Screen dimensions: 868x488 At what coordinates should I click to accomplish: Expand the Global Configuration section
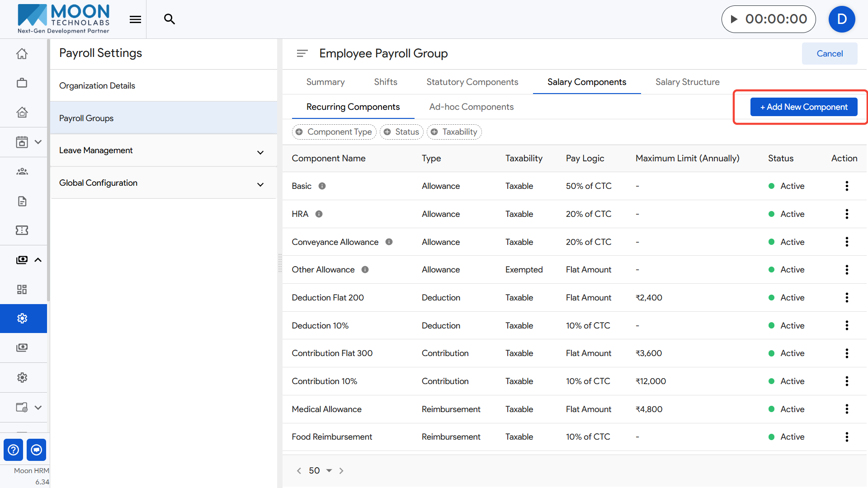[x=260, y=184]
